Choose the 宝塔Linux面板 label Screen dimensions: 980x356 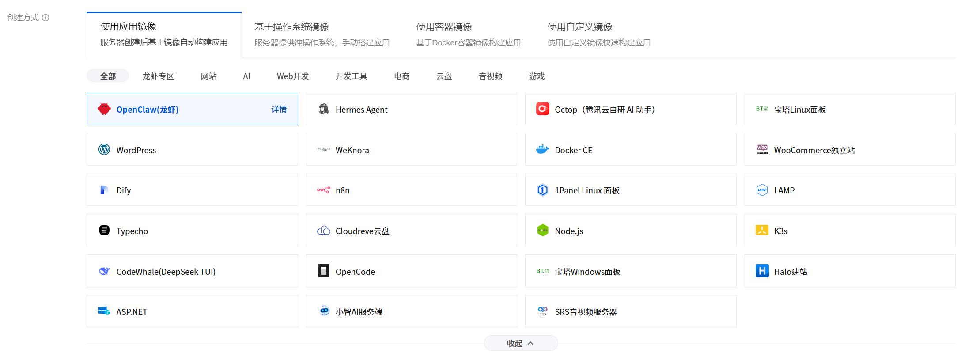[800, 110]
